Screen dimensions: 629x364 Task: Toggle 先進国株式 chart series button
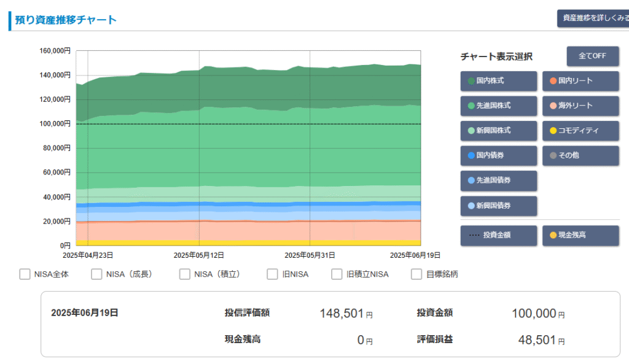click(498, 106)
